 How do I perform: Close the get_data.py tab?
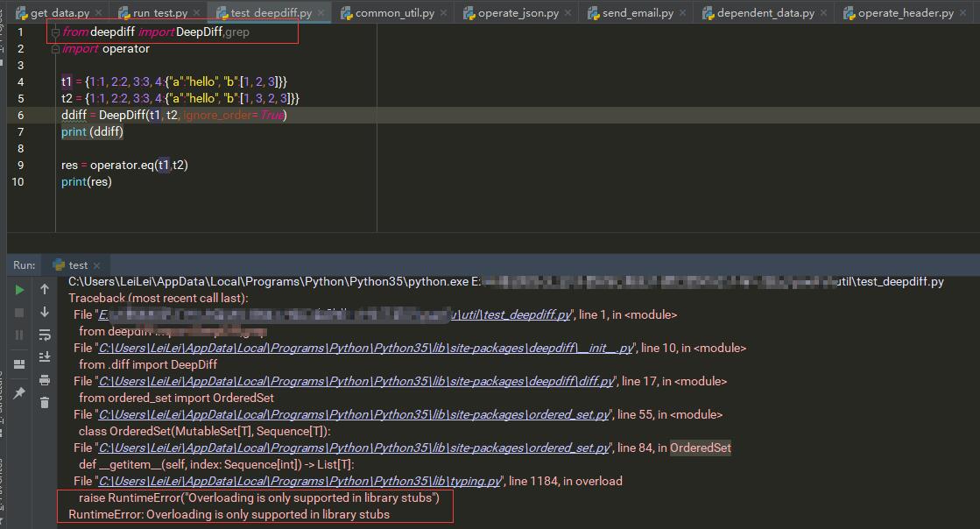click(x=99, y=12)
